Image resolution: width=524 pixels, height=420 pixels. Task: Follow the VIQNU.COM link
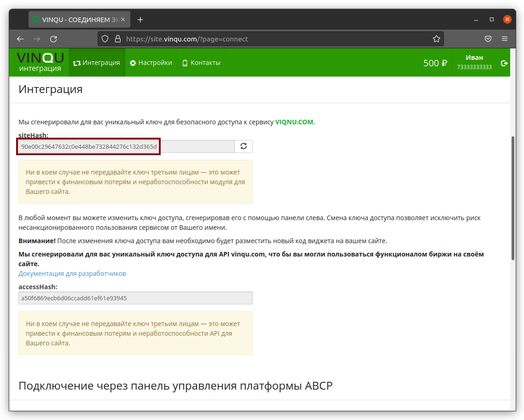pos(294,122)
